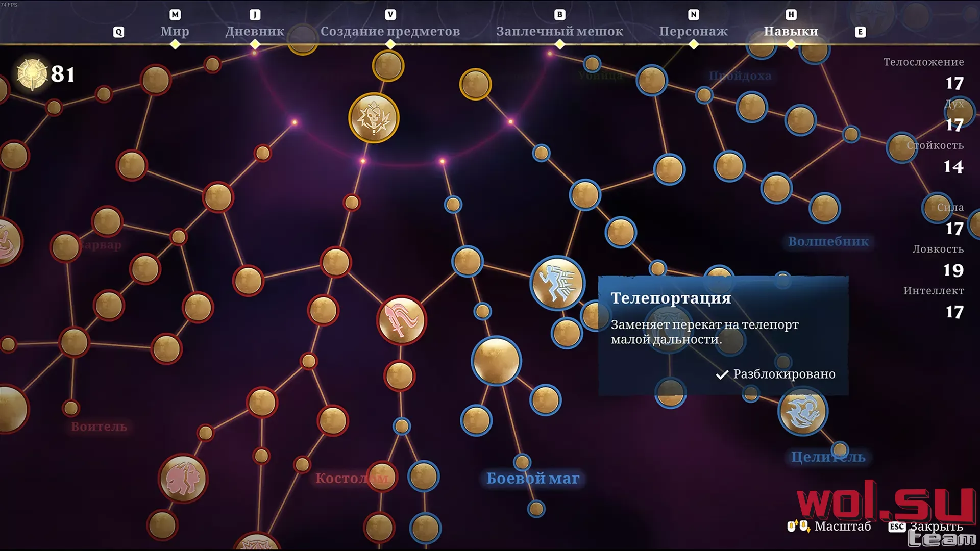Click the Волшебник class label

[828, 241]
